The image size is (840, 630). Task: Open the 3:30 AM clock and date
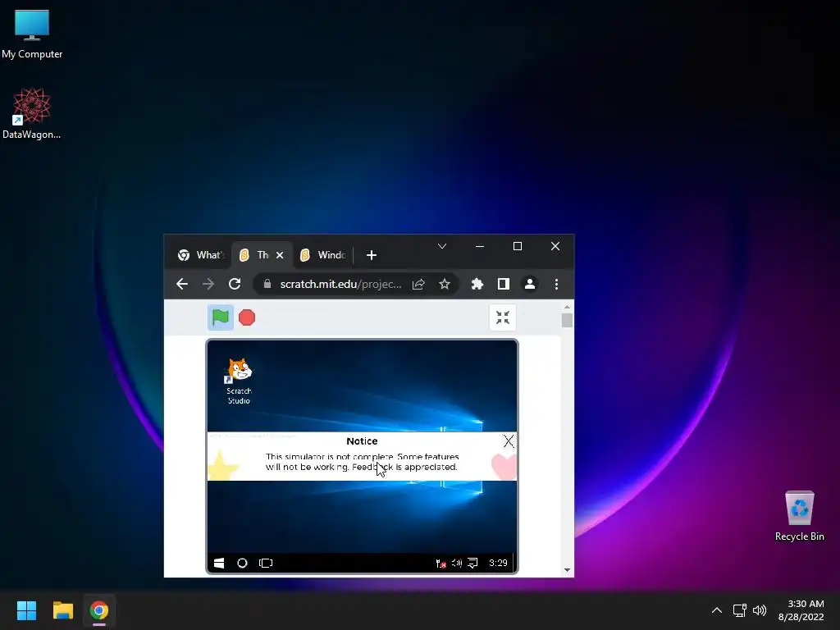click(x=801, y=610)
